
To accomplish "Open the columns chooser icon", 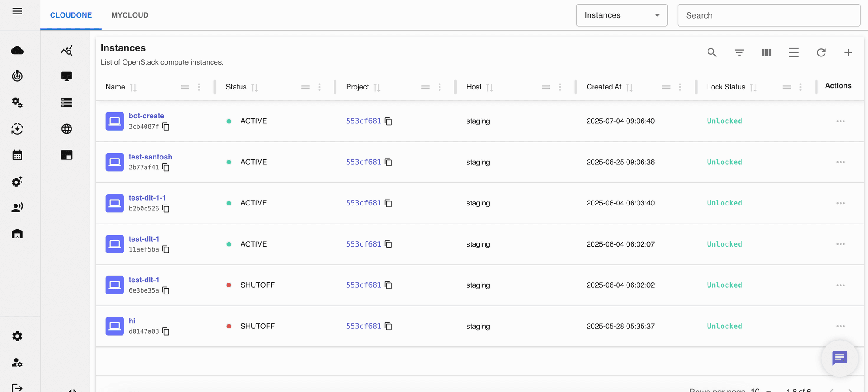I will pyautogui.click(x=766, y=52).
